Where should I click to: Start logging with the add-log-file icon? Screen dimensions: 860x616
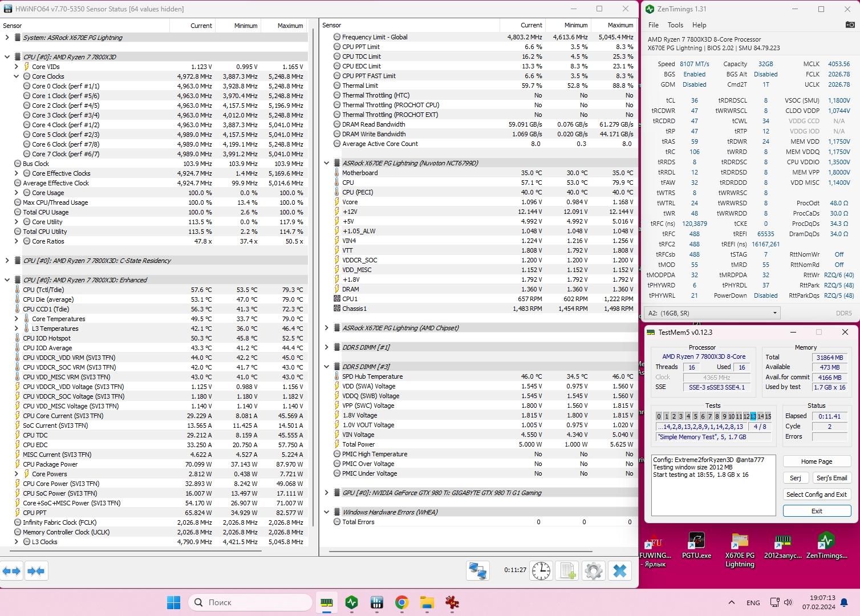[567, 570]
